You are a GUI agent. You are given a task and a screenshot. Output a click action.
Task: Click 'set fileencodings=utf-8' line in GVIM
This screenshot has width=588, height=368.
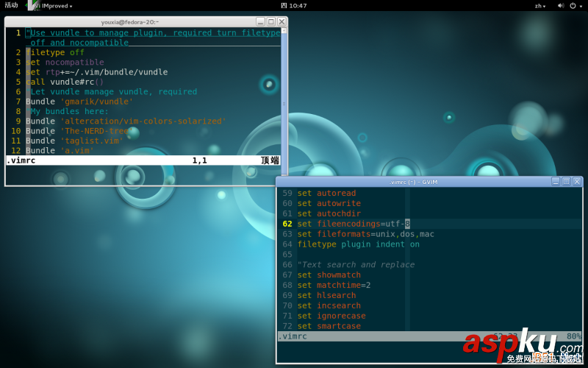click(354, 224)
